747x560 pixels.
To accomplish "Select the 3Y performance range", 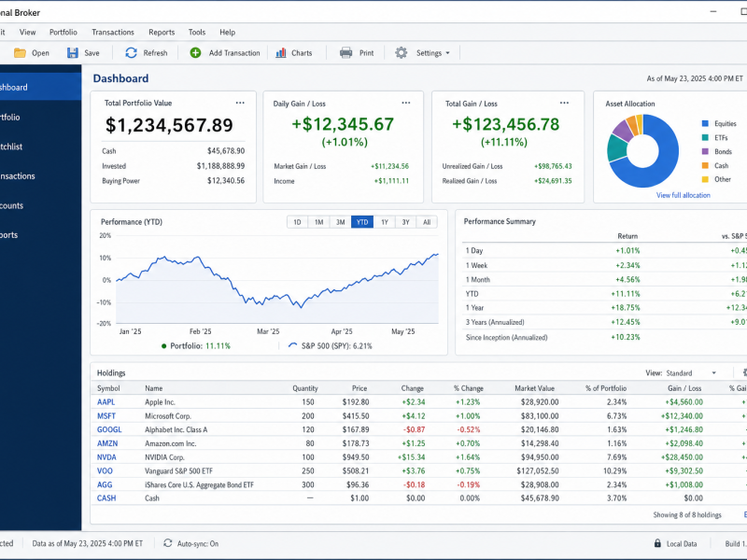I will tap(405, 222).
